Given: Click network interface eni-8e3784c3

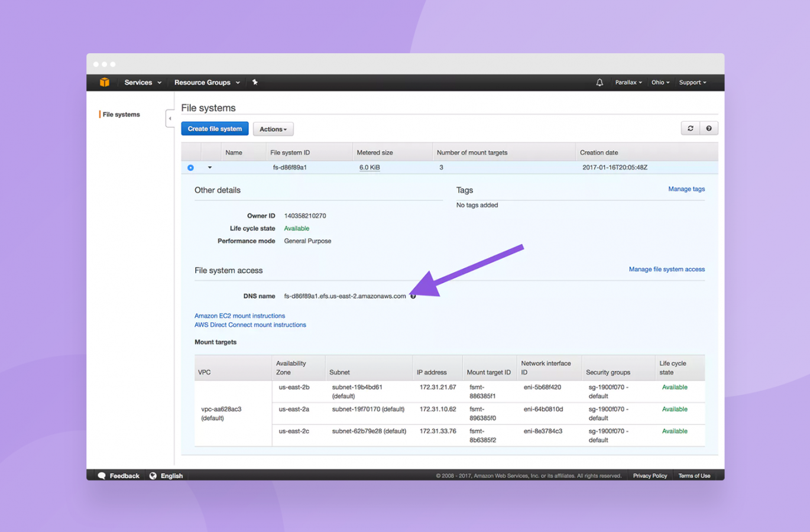Looking at the screenshot, I should click(543, 432).
